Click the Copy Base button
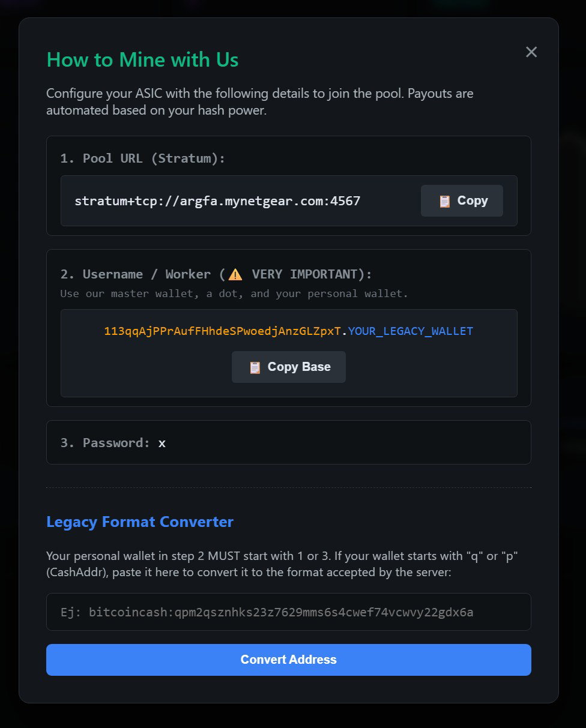Viewport: 586px width, 728px height. click(289, 367)
